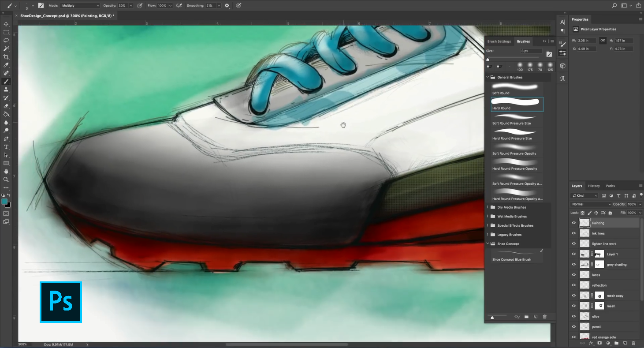Select the Eyedropper tool in toolbar
Screen dimensions: 644x348
(6, 65)
